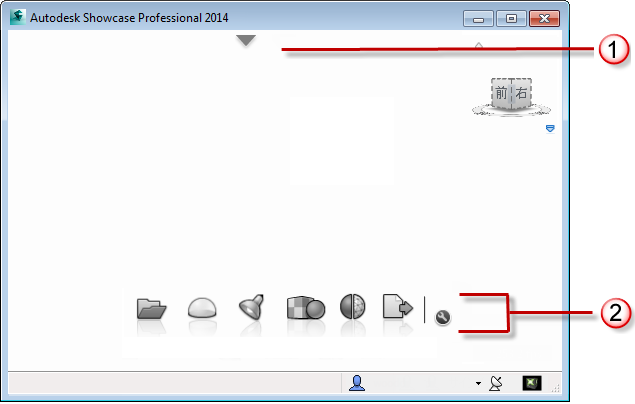Open the File folder icon in taskbar
635x404 pixels.
coord(151,308)
